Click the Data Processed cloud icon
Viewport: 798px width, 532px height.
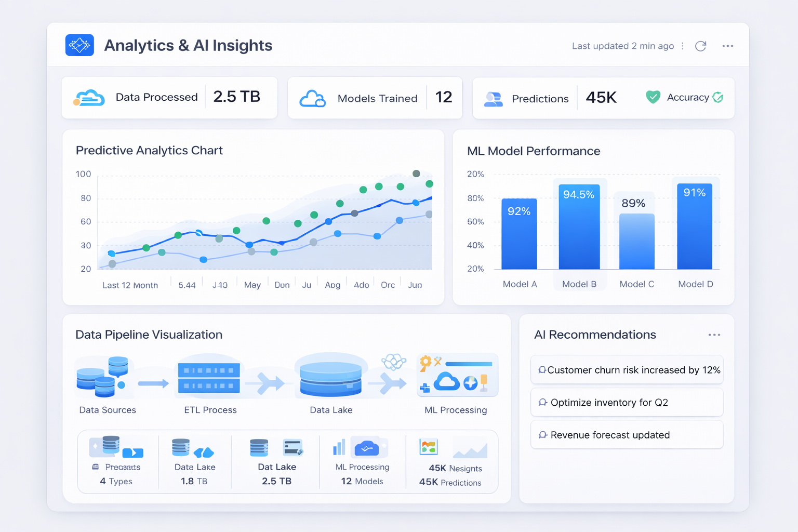tap(89, 98)
